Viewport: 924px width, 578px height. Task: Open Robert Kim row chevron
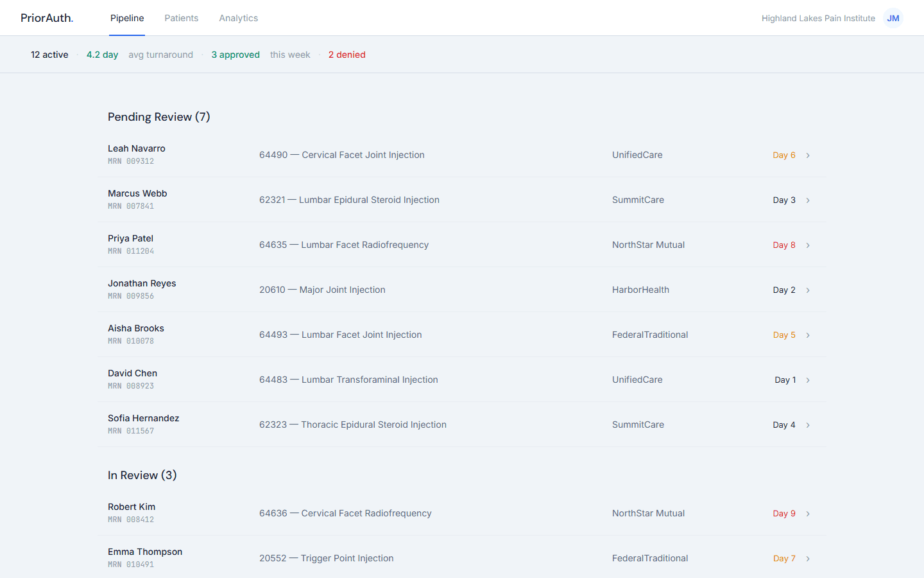[x=808, y=514]
